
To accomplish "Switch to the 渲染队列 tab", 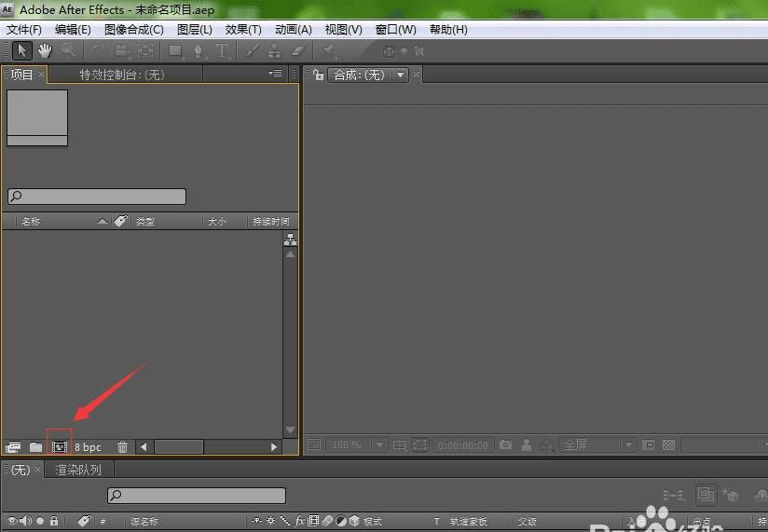I will (x=78, y=470).
